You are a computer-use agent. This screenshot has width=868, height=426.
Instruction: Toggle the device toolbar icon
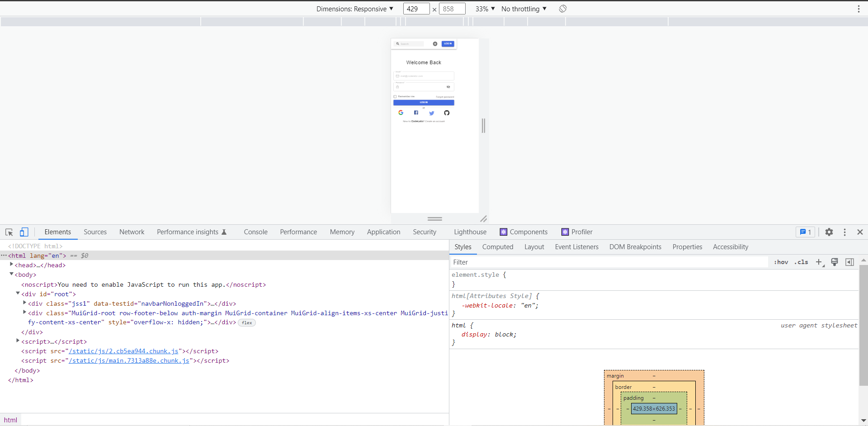(x=24, y=232)
